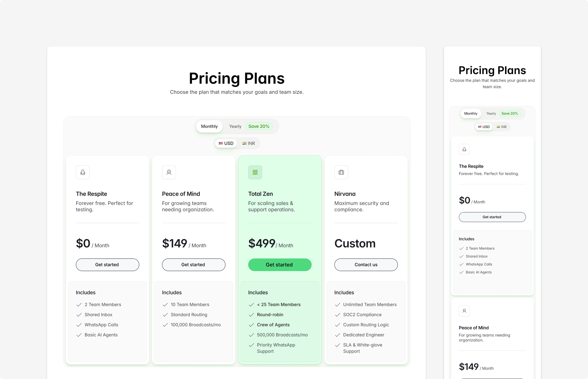Screen dimensions: 588x379
Task: Click The Respite rocket icon in desktop view
Action: pos(83,172)
